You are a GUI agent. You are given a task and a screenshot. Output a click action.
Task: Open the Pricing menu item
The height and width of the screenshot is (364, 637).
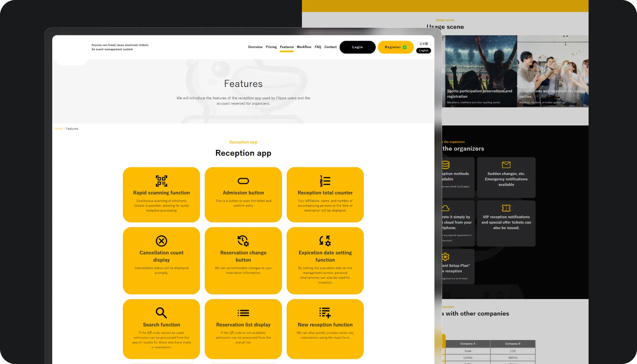271,47
